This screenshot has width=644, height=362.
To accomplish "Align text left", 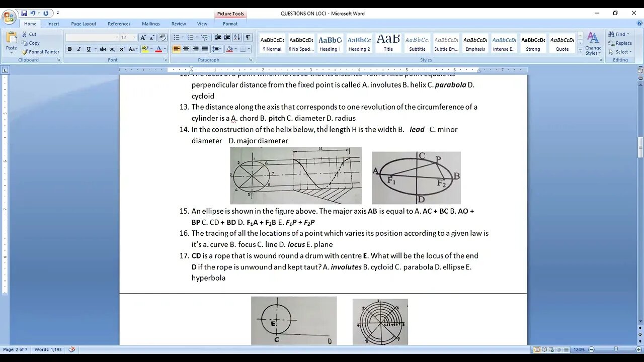I will pos(177,49).
